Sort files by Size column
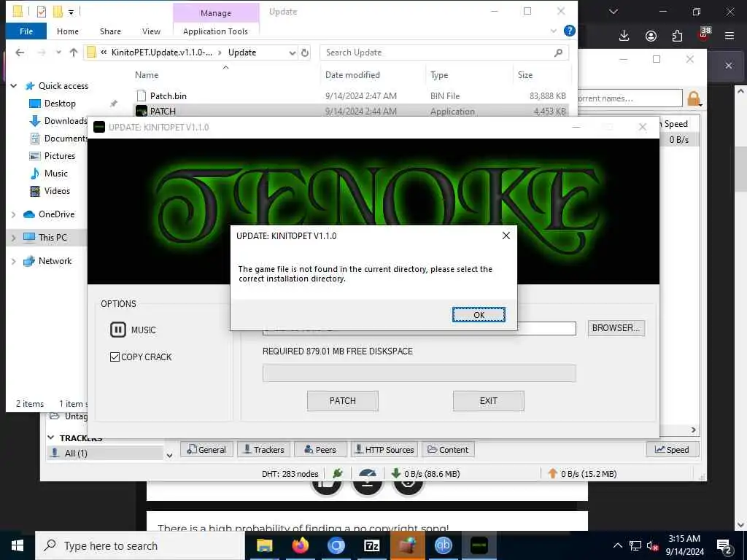Image resolution: width=747 pixels, height=560 pixels. 525,75
